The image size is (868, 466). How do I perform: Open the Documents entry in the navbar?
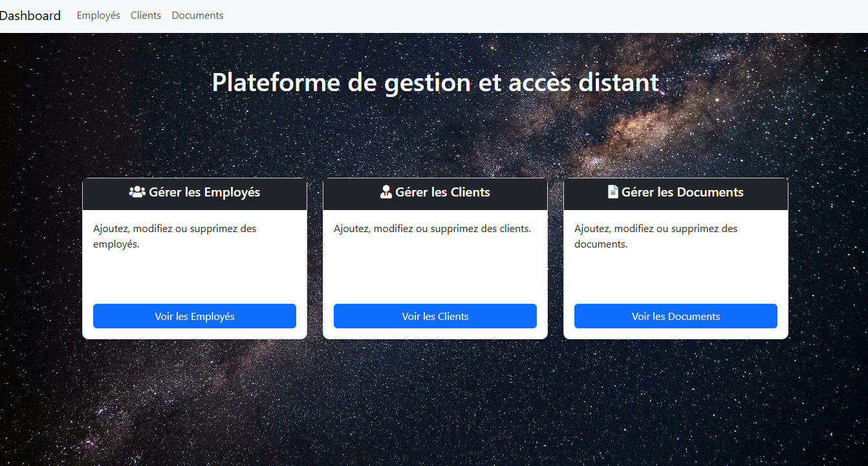pos(197,15)
